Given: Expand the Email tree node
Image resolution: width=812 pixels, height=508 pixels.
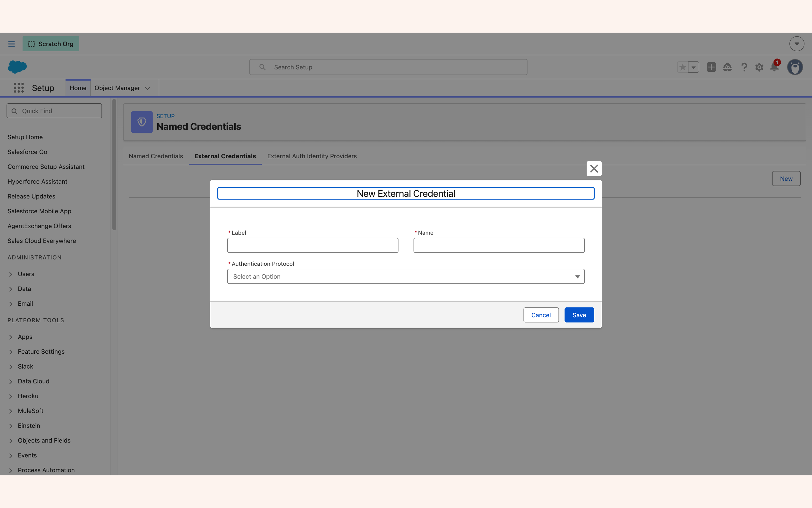Looking at the screenshot, I should [11, 304].
